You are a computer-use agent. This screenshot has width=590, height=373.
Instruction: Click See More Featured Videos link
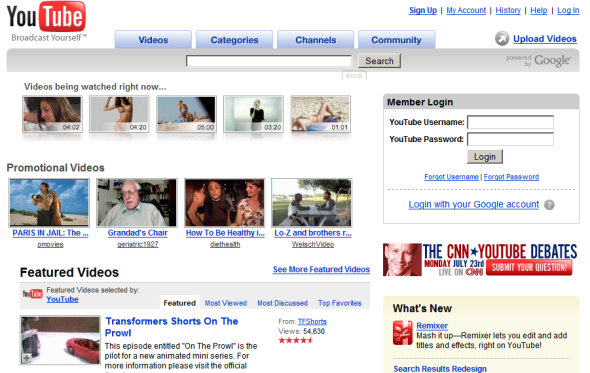321,269
